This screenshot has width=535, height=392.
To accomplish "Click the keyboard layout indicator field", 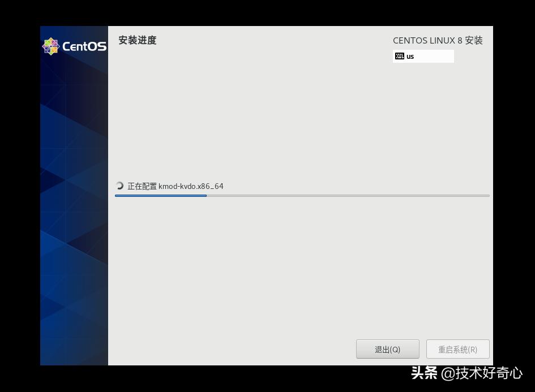I will [x=423, y=56].
